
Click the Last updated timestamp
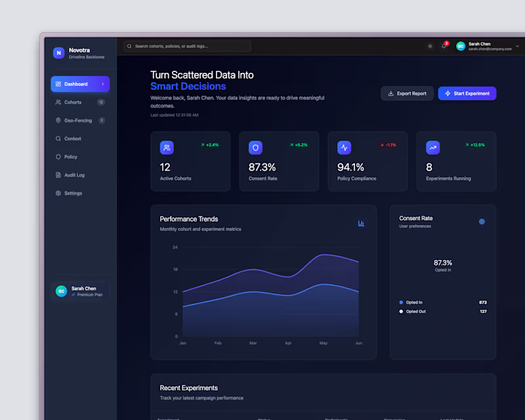(175, 115)
